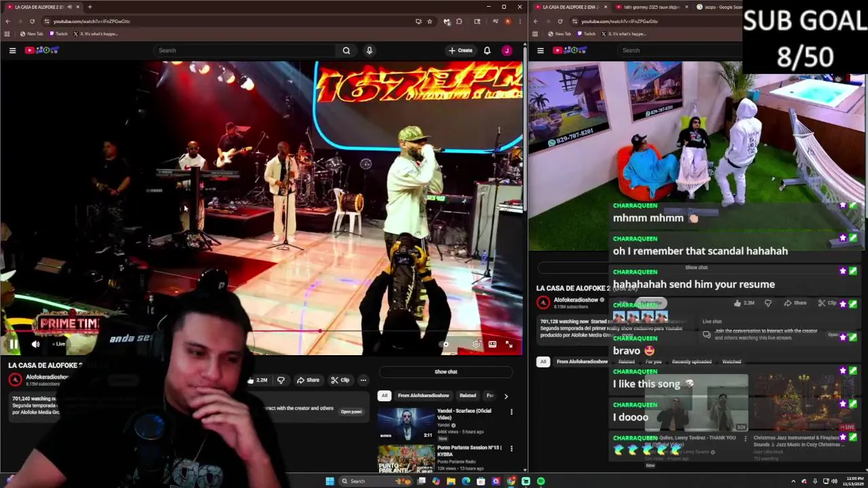
Task: Open Microsoft Edge from the taskbar
Action: 466,481
